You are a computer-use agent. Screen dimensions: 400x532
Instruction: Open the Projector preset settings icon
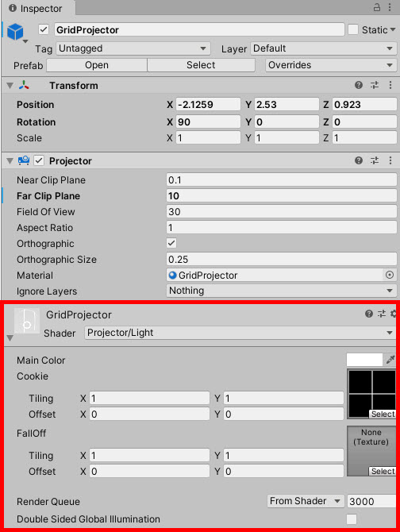tap(375, 160)
